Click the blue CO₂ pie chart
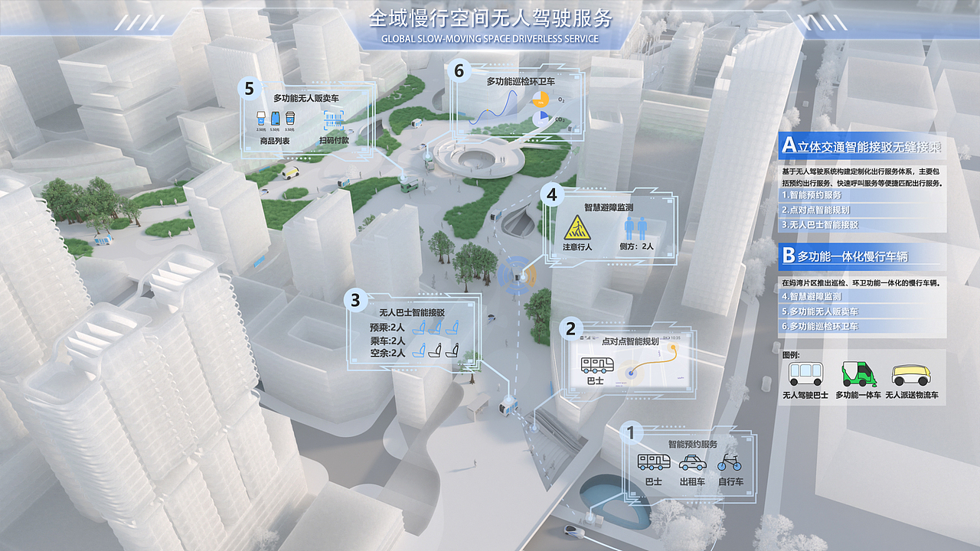This screenshot has width=980, height=551. tap(541, 119)
